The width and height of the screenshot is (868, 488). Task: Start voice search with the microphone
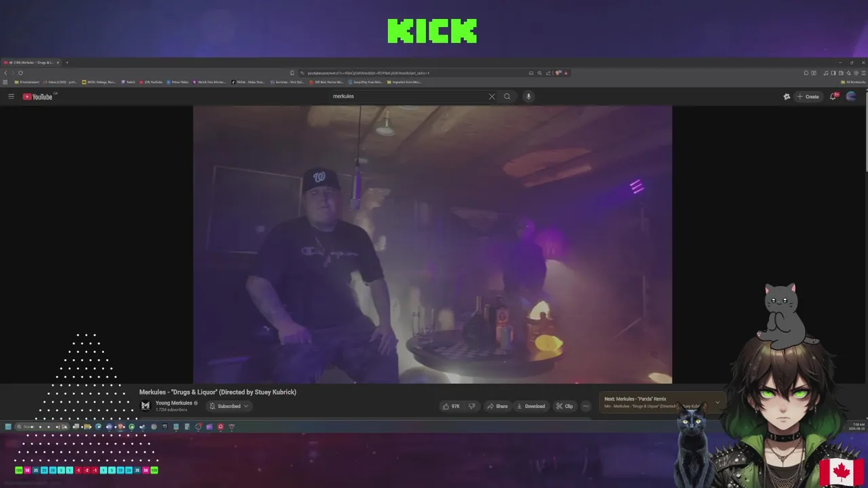528,96
